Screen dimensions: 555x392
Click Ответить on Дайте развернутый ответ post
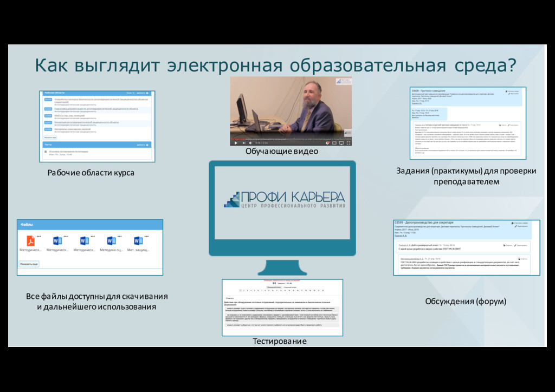(x=507, y=245)
